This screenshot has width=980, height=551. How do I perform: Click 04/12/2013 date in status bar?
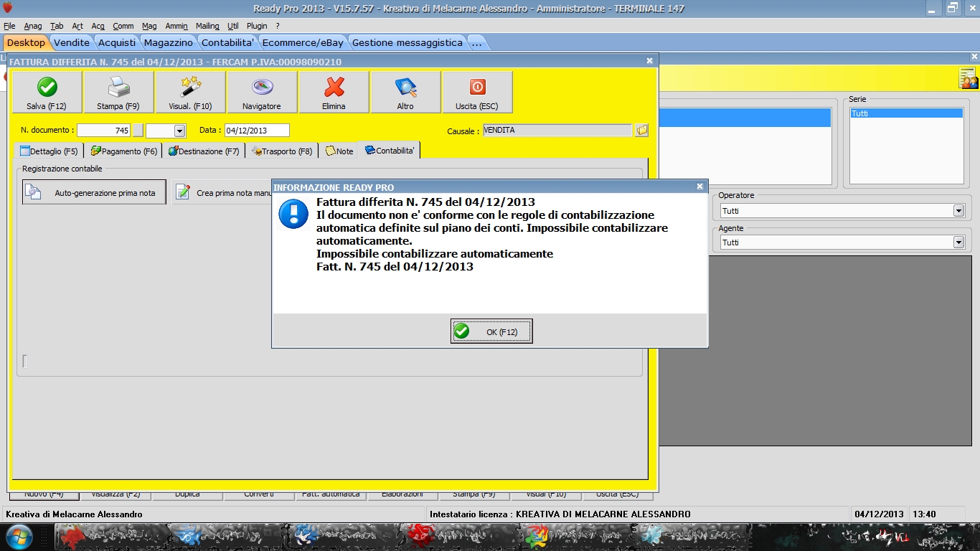point(880,514)
